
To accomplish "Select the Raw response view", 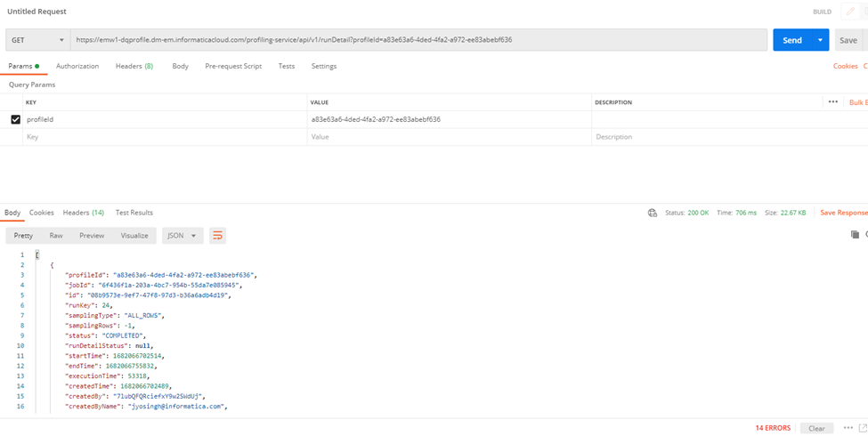I will coord(56,236).
